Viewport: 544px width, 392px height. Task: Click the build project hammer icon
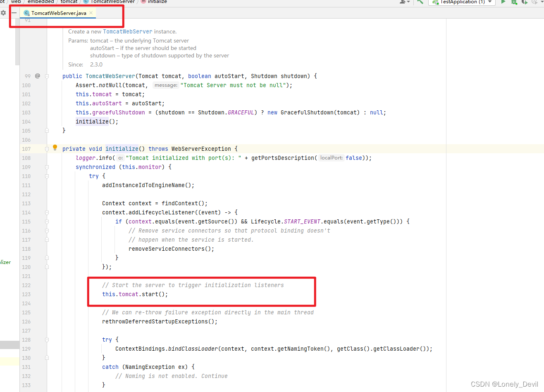pyautogui.click(x=420, y=2)
